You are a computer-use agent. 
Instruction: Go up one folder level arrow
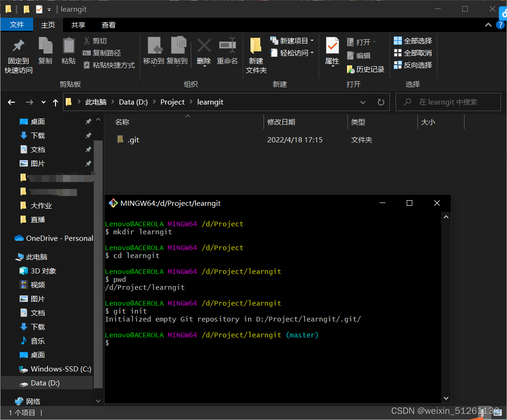point(56,103)
